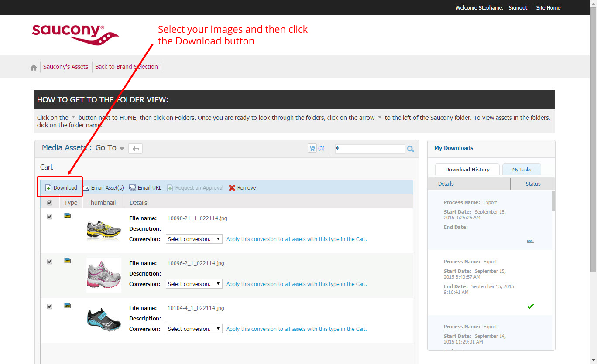The height and width of the screenshot is (364, 597).
Task: Click the Download toolbar button
Action: 61,188
